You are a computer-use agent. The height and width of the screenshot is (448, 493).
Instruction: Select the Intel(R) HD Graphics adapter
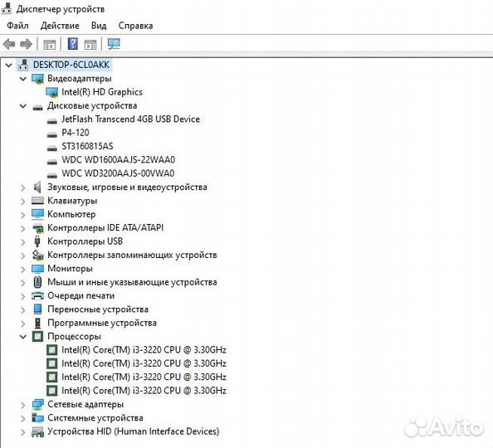coord(102,92)
